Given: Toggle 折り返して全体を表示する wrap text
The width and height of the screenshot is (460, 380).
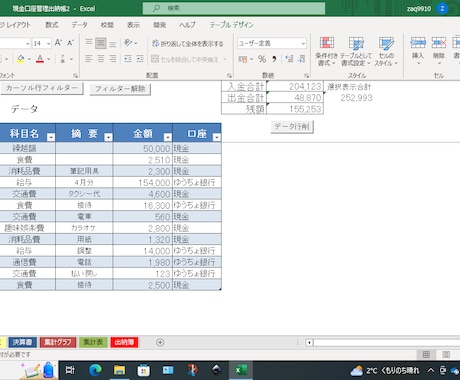Looking at the screenshot, I should tap(187, 43).
